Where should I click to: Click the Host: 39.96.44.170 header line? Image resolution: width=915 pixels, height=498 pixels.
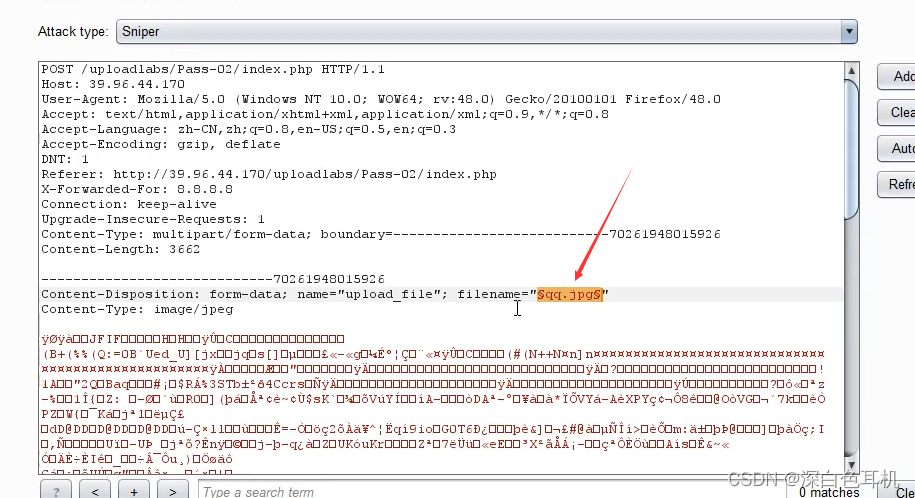113,84
